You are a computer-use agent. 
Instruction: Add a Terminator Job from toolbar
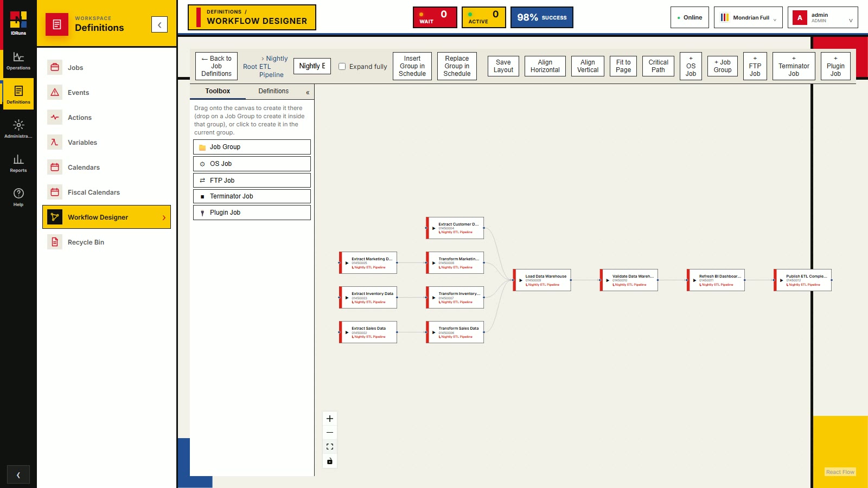794,66
